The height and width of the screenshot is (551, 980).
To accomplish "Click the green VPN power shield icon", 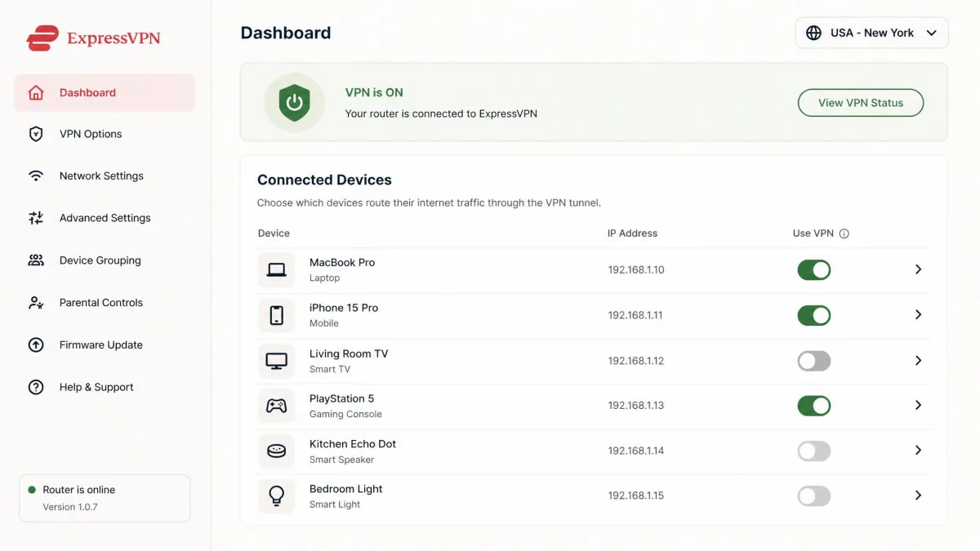I will 295,103.
